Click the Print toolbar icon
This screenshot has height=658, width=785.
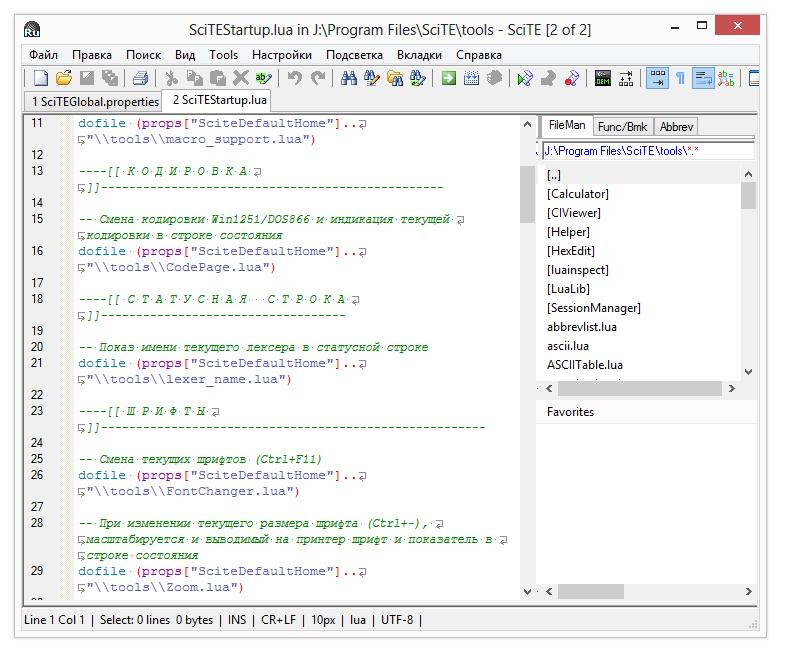pos(141,78)
